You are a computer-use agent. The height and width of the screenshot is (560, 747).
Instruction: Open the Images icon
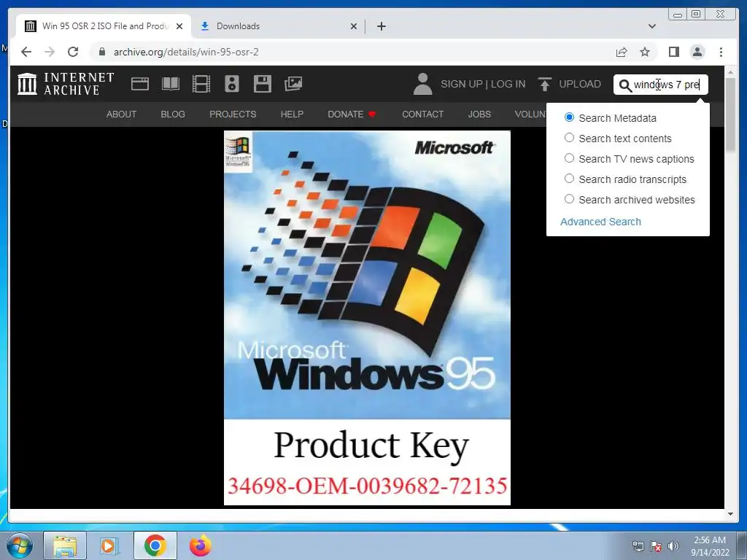point(293,84)
